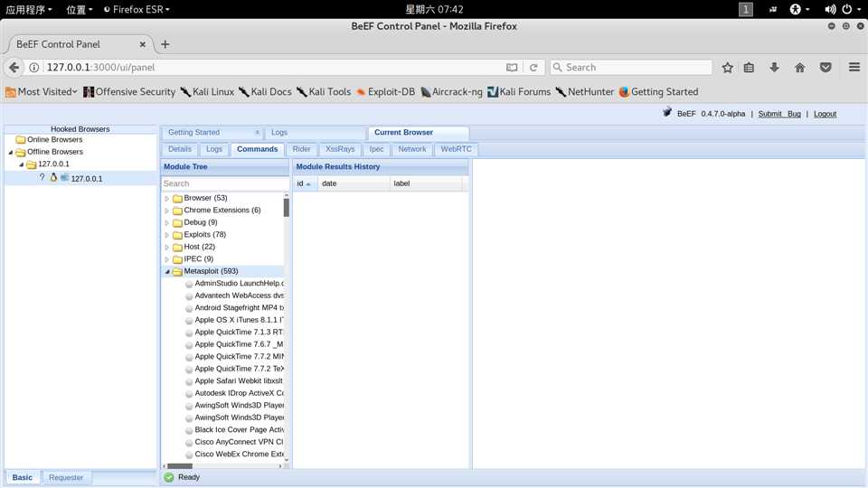Open the Details sub-tab
Screen dimensions: 868x488
pyautogui.click(x=179, y=149)
